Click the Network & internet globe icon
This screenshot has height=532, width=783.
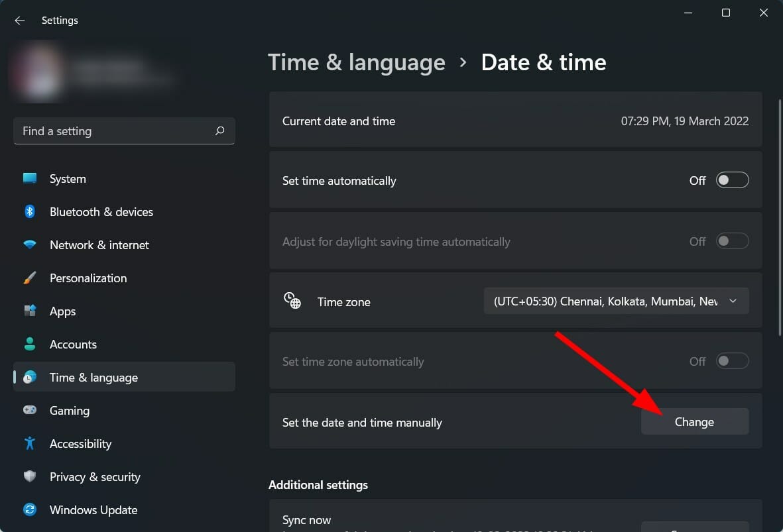30,244
